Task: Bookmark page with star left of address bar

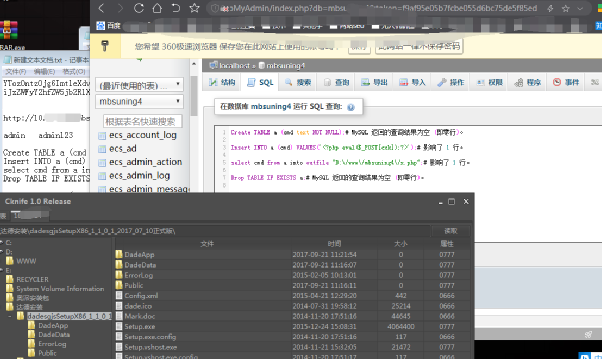Action: [x=194, y=8]
